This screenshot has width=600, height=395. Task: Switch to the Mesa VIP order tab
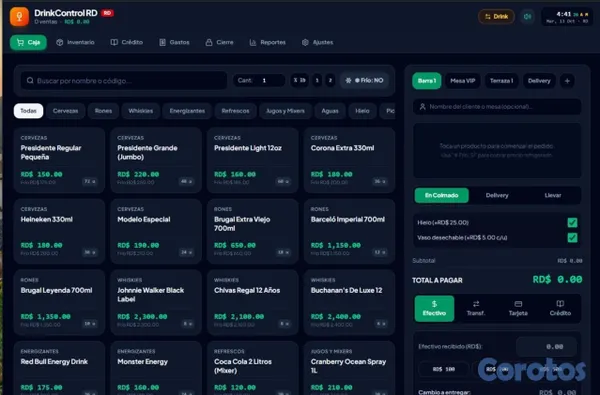tap(463, 81)
